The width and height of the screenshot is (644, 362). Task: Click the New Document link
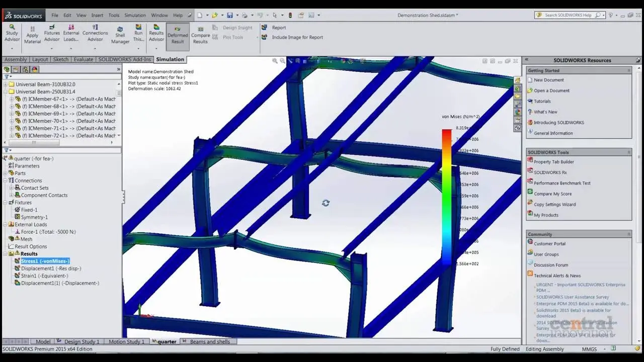[x=549, y=80]
